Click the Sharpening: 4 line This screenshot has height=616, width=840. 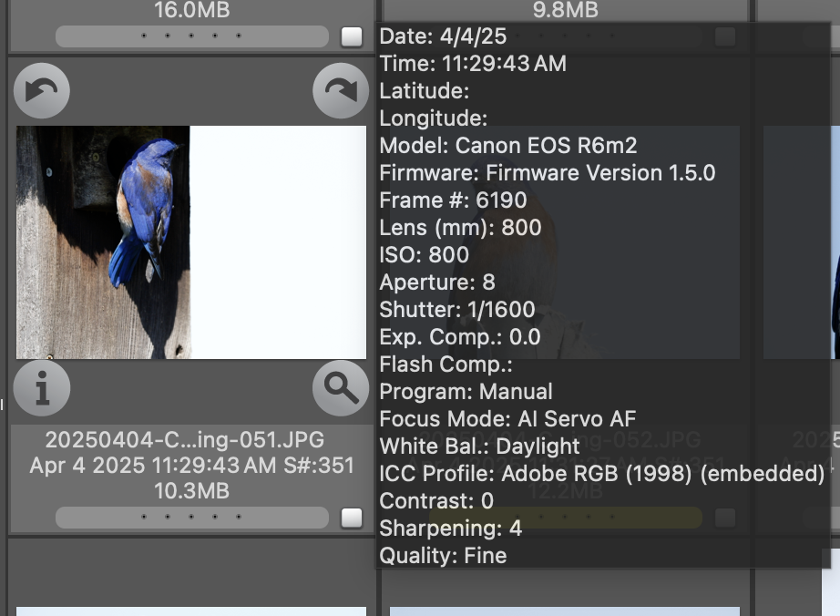pos(451,529)
